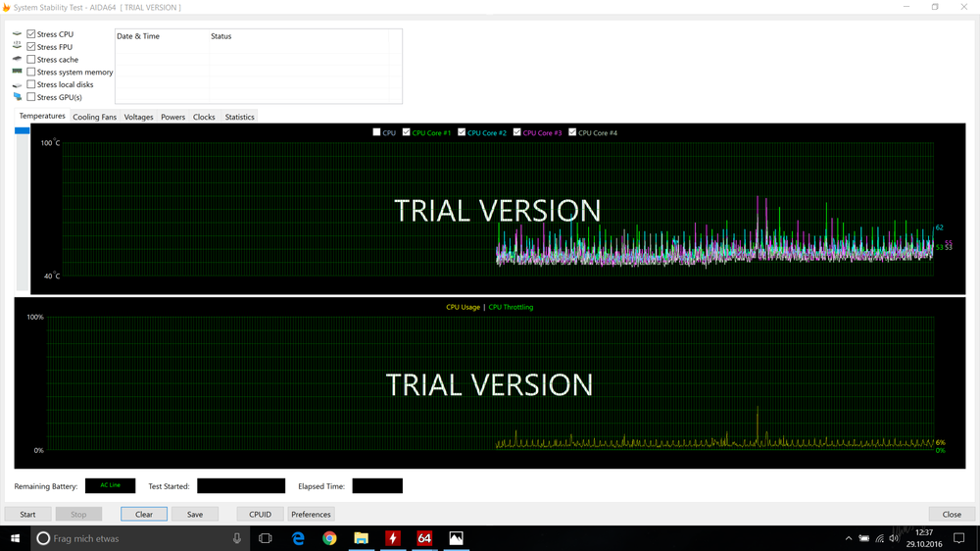Switch to the Cooling Fans tab
Image resolution: width=980 pixels, height=551 pixels.
pyautogui.click(x=94, y=117)
